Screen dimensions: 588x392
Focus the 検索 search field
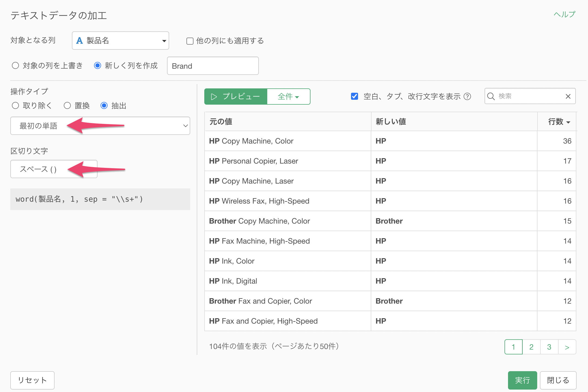[x=530, y=96]
